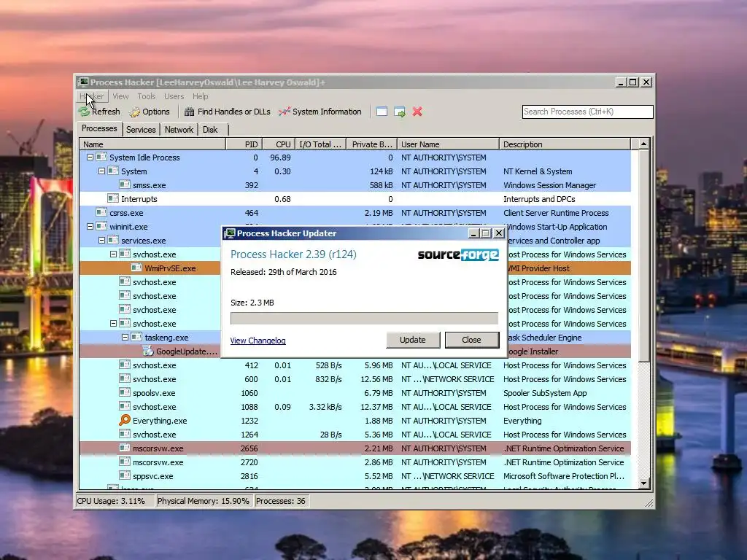Click the Processes: 36 status entry
747x560 pixels.
[281, 501]
